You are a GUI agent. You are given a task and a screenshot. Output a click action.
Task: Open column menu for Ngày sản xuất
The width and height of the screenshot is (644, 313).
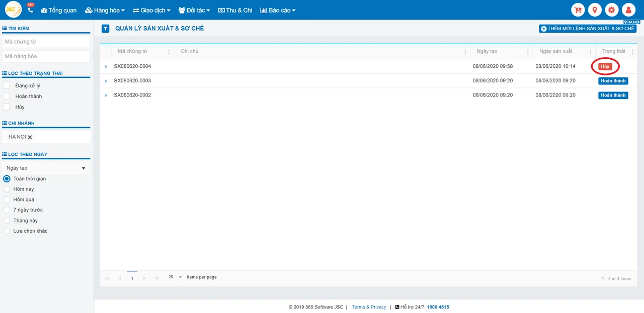[591, 52]
